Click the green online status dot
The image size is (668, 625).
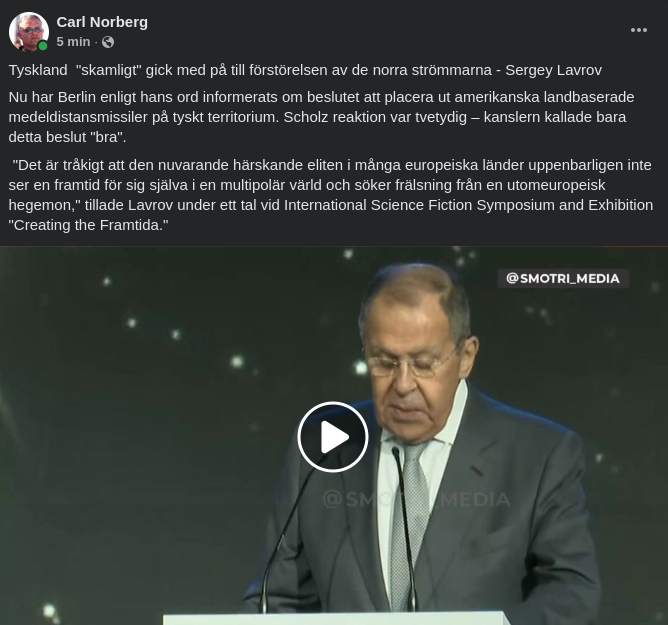coord(43,46)
